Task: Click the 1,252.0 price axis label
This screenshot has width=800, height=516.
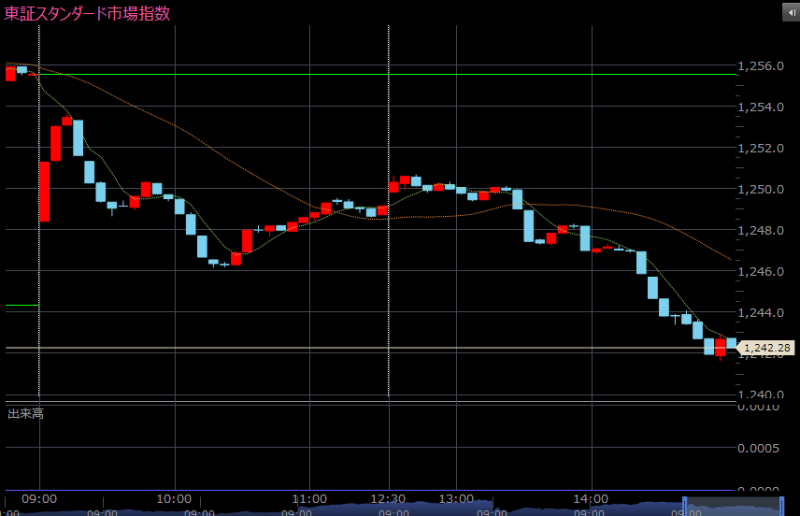Action: pos(761,148)
